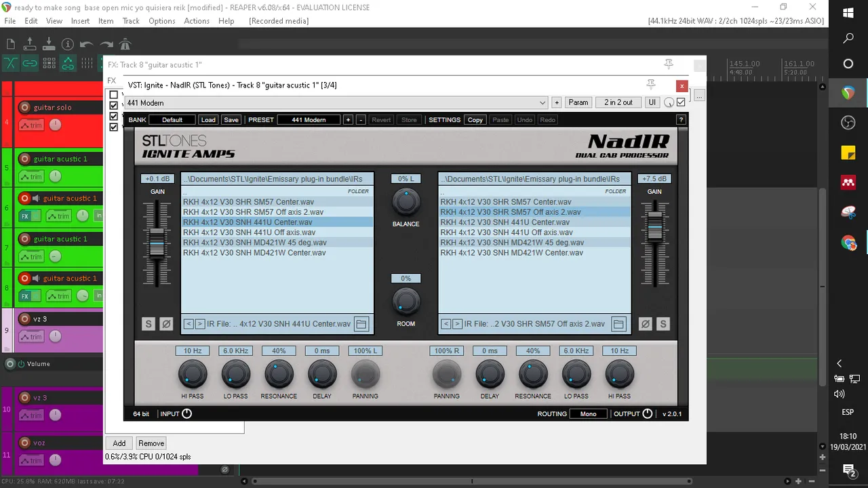The image size is (868, 488).
Task: Uncheck the third FX chain checkbox
Action: coord(114,117)
